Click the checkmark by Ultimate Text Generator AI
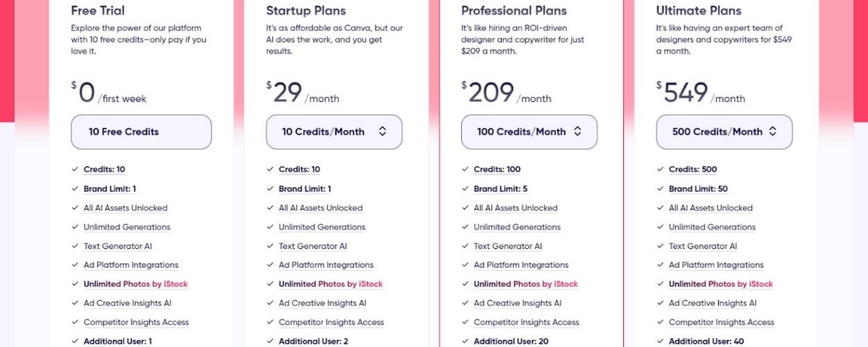 tap(659, 246)
